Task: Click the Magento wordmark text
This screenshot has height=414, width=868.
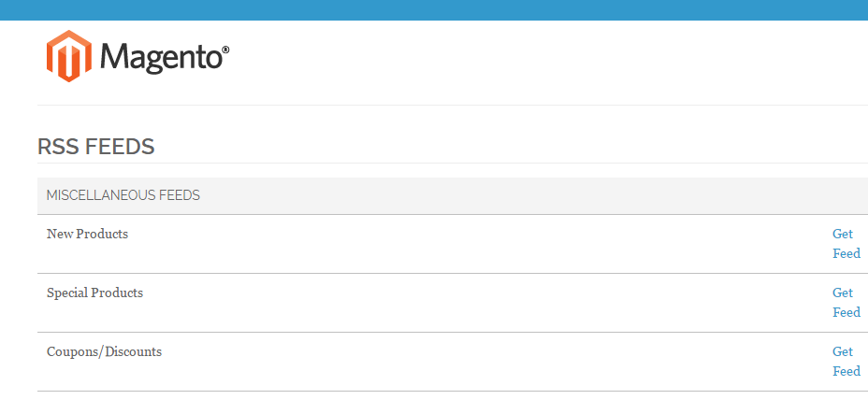Action: [161, 57]
